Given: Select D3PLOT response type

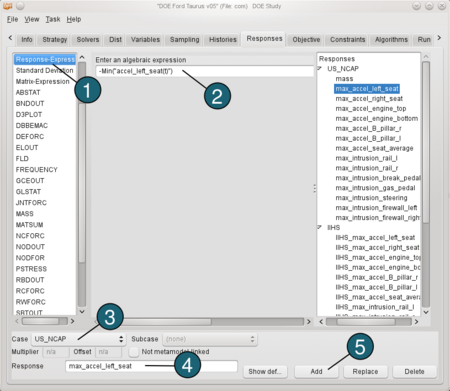Looking at the screenshot, I should (45, 114).
